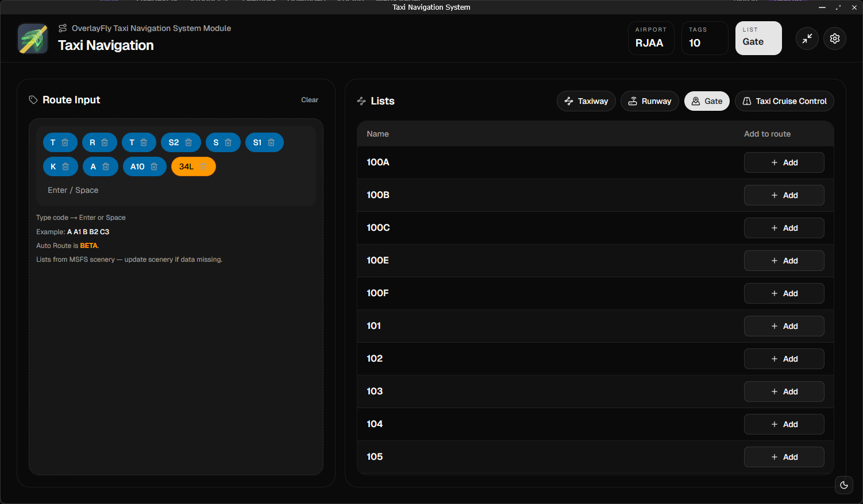Clear the route input
The width and height of the screenshot is (863, 504).
click(310, 100)
